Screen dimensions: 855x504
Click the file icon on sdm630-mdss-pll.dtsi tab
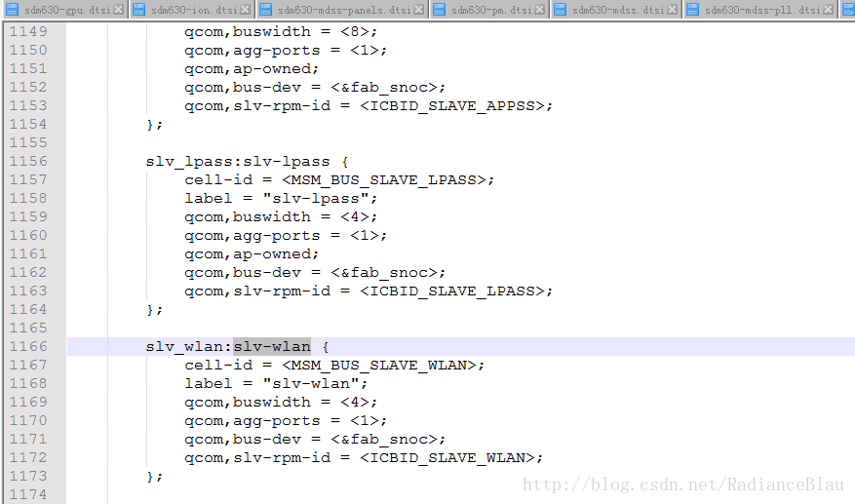pyautogui.click(x=692, y=10)
